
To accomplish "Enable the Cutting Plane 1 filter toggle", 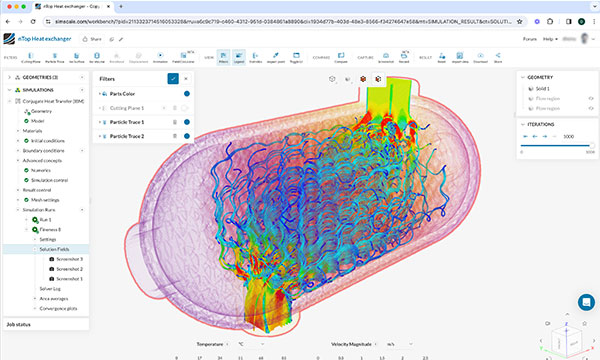I will pos(185,108).
